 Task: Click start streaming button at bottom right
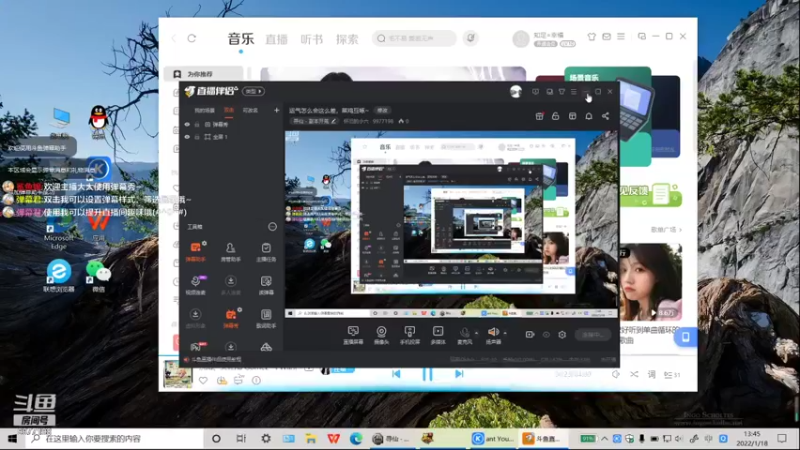[592, 335]
